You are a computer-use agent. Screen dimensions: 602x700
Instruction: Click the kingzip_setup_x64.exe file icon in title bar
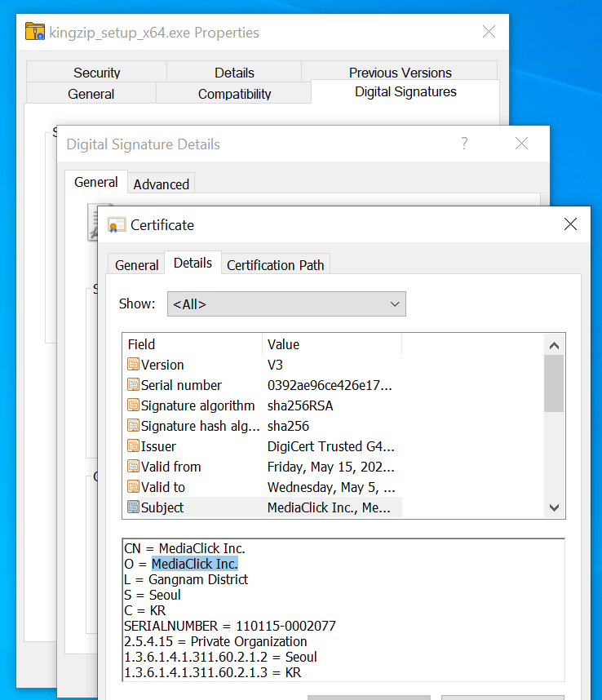(35, 32)
